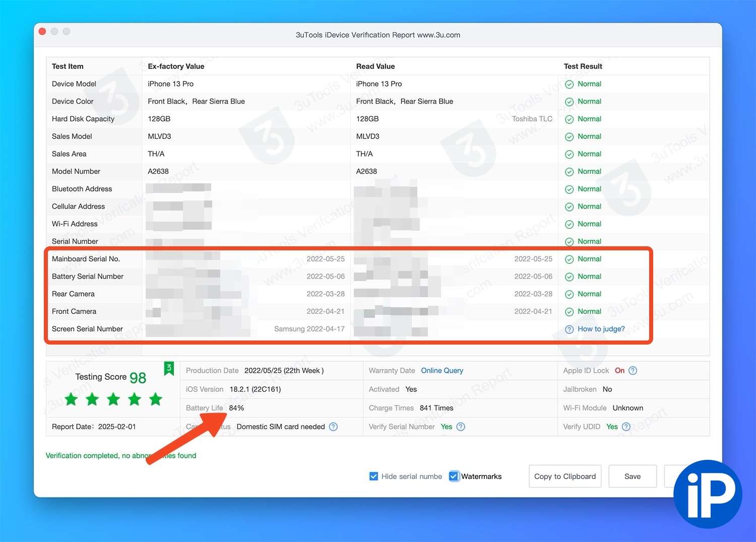756x542 pixels.
Task: Click the Verification completed status message
Action: coord(121,455)
